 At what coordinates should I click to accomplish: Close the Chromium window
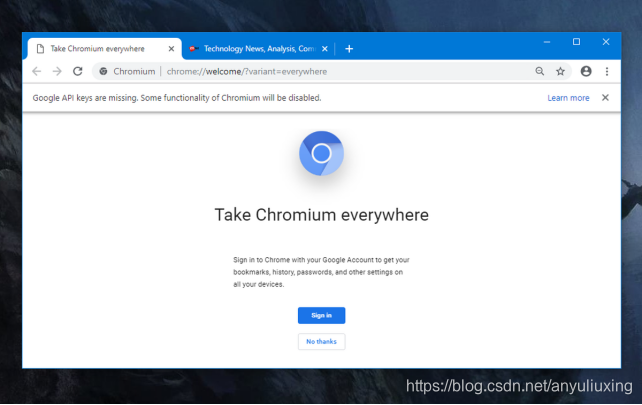(606, 42)
